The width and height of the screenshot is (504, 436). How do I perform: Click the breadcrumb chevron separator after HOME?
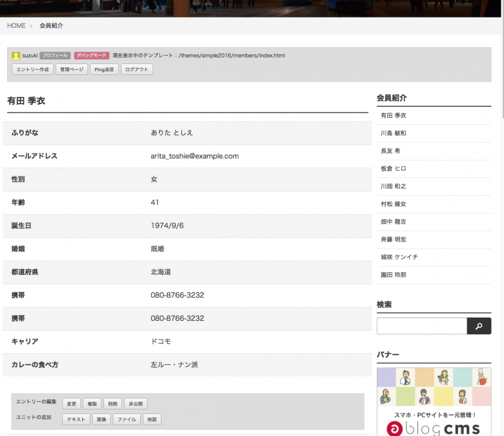point(31,26)
